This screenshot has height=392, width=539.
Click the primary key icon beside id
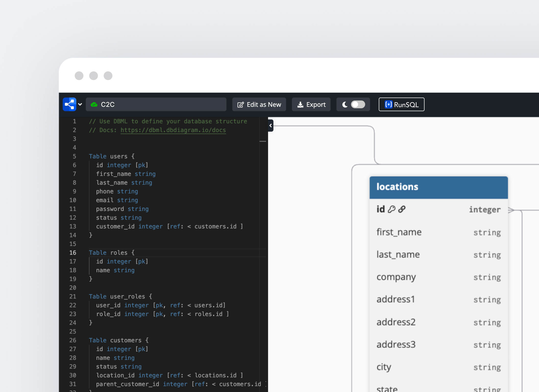click(392, 209)
